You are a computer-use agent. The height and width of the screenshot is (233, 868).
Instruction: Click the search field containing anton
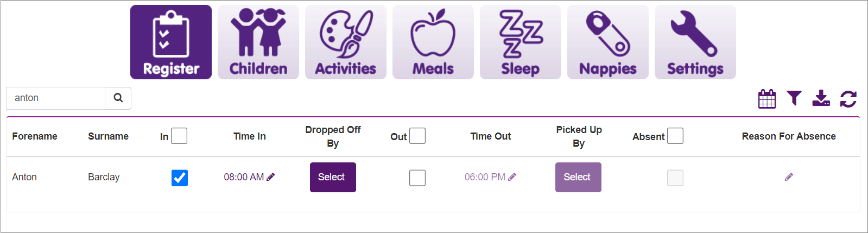tap(55, 98)
